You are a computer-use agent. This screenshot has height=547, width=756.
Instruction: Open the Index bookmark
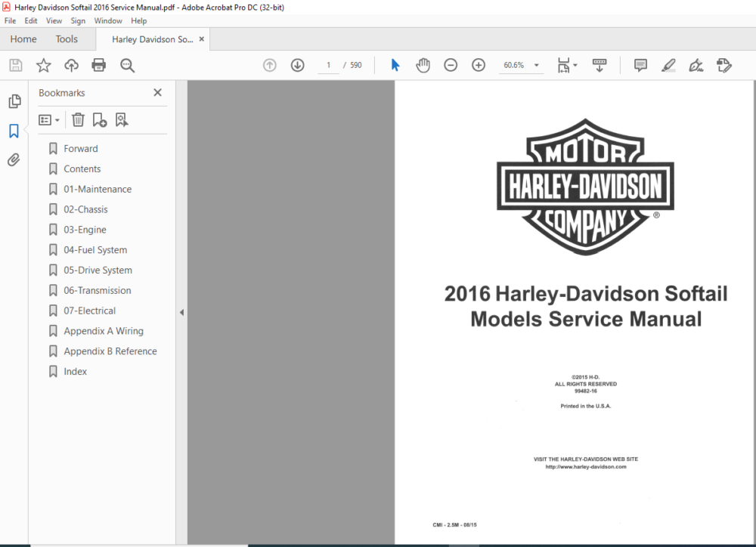click(75, 371)
